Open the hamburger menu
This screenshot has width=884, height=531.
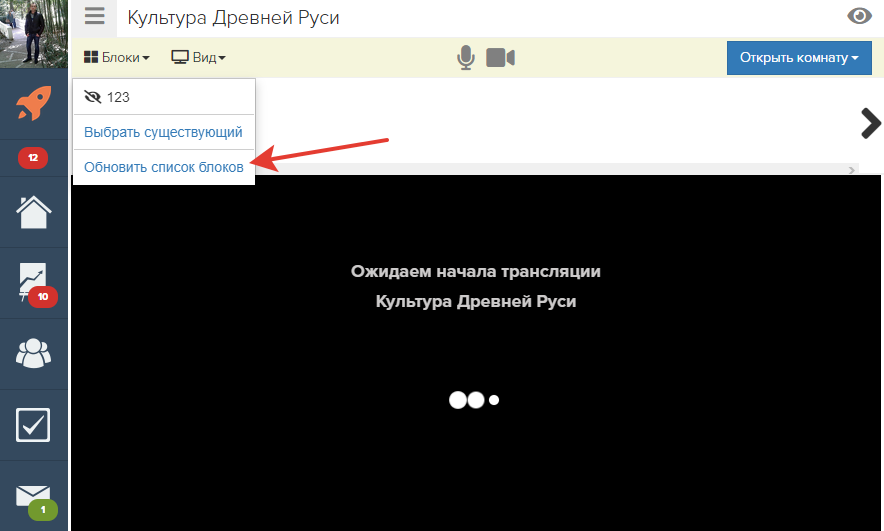(95, 16)
